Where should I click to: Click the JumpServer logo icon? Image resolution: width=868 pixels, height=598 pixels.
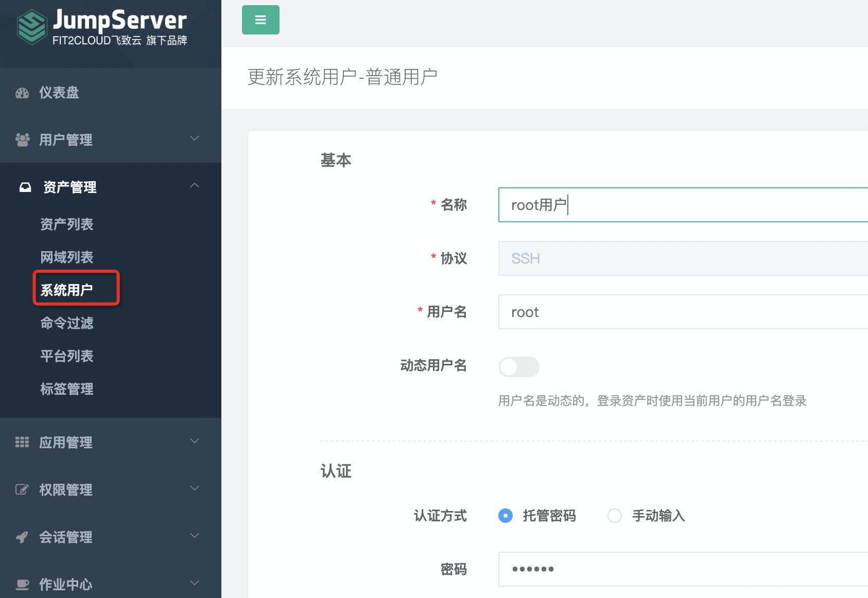(32, 27)
